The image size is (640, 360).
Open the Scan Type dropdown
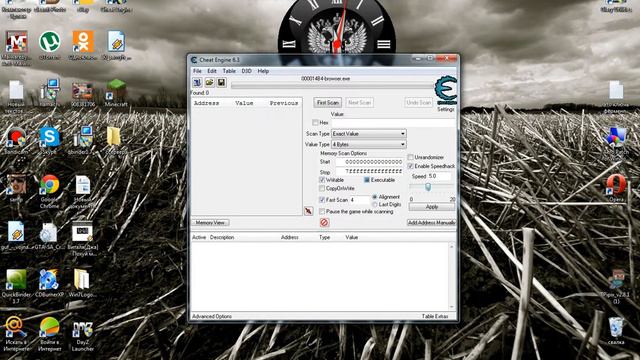369,133
